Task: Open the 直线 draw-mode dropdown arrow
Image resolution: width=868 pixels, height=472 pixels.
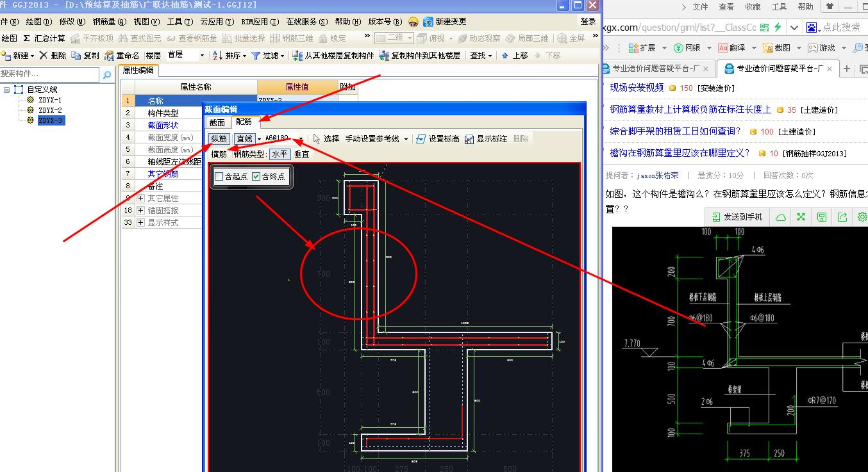Action: point(259,139)
